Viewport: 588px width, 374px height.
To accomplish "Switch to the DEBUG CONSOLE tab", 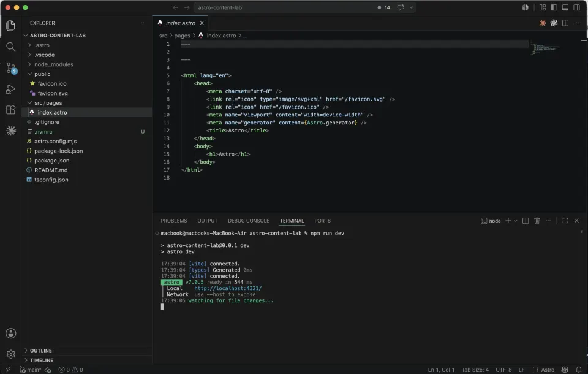I will pos(249,221).
